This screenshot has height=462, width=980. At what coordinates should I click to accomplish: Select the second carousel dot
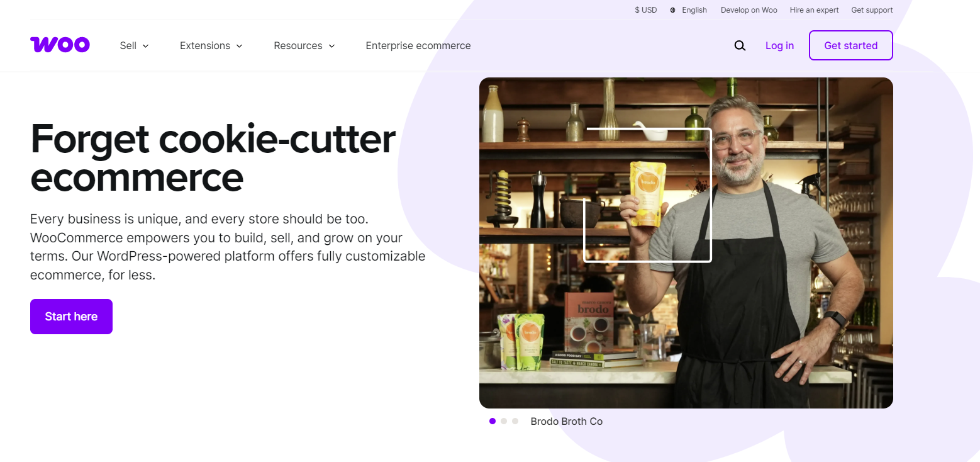tap(504, 421)
